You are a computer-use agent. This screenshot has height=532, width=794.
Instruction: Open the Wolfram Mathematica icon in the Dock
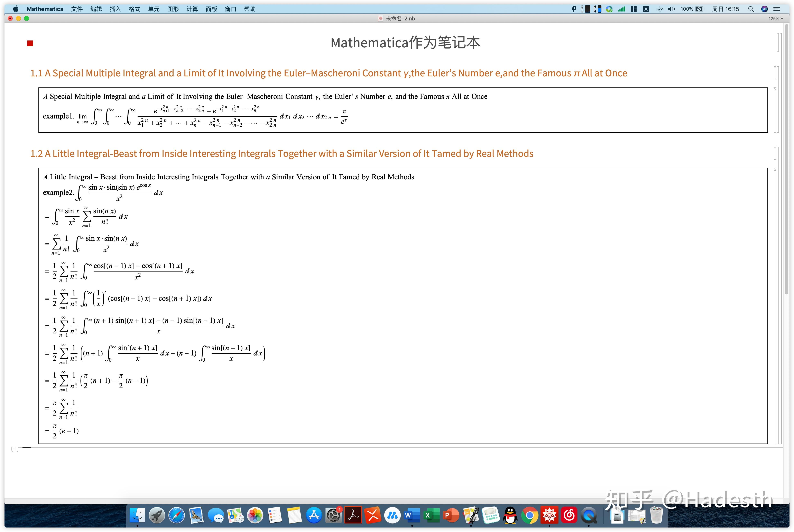(x=550, y=515)
